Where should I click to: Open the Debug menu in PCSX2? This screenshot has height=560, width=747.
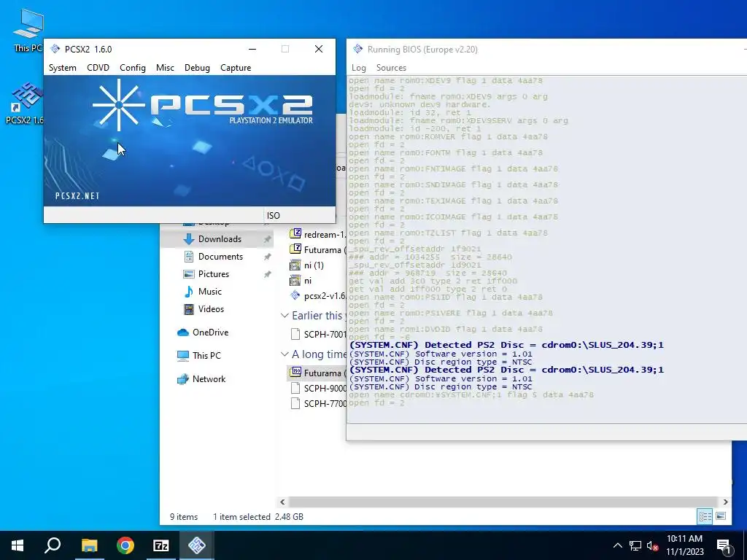[197, 68]
